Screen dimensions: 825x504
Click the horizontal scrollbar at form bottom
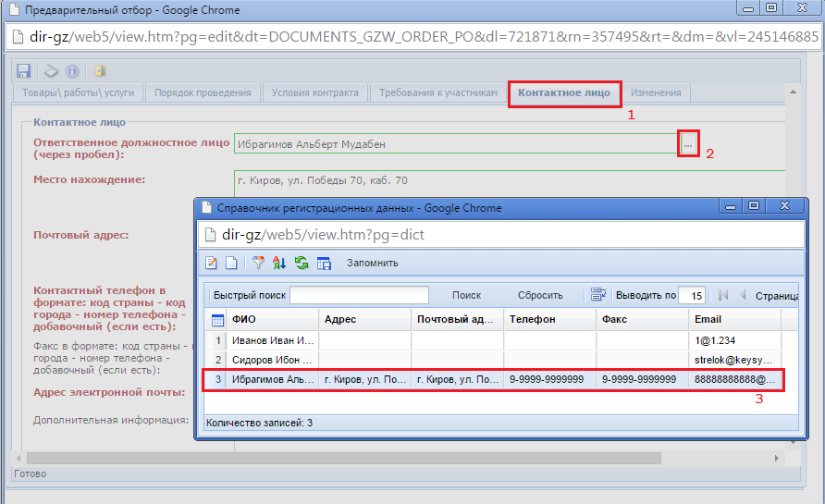pyautogui.click(x=344, y=459)
